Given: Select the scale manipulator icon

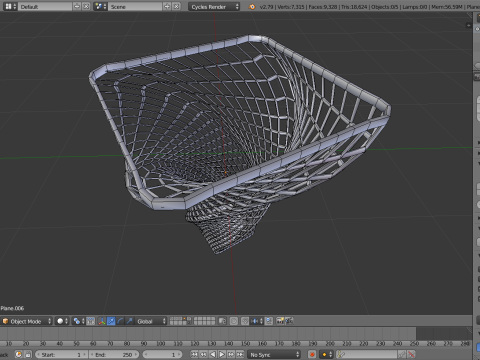Looking at the screenshot, I should click(129, 321).
